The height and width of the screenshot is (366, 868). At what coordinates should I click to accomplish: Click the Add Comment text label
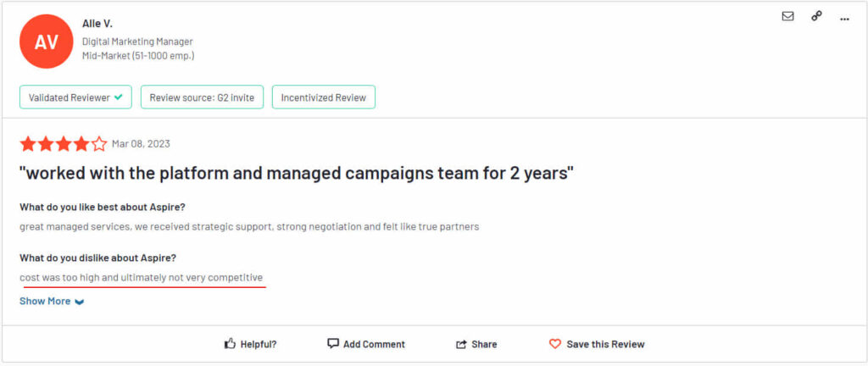[374, 344]
